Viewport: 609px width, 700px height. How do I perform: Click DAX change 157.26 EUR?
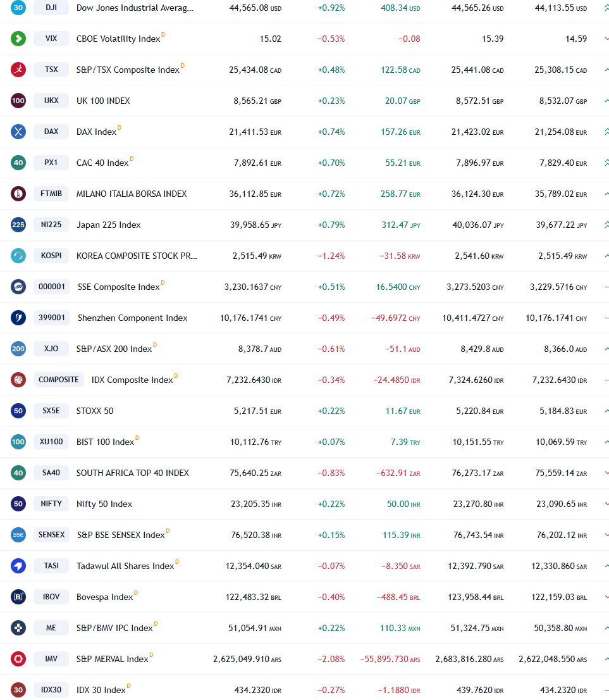point(400,132)
